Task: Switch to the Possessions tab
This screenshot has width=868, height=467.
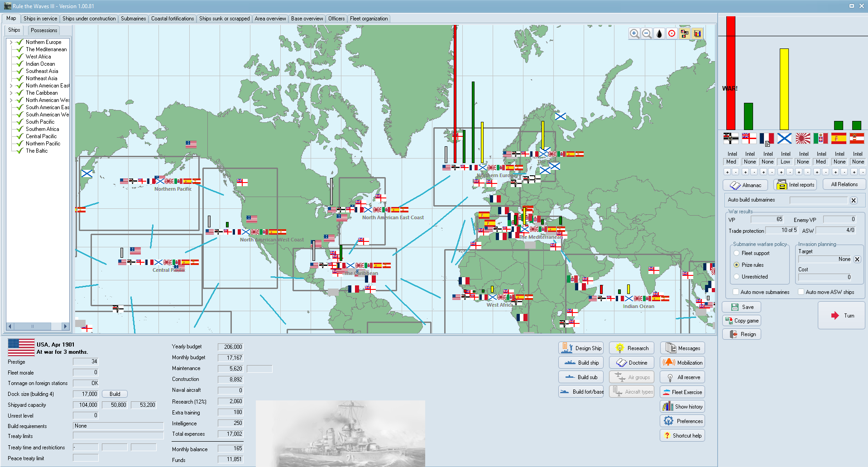Action: tap(44, 30)
